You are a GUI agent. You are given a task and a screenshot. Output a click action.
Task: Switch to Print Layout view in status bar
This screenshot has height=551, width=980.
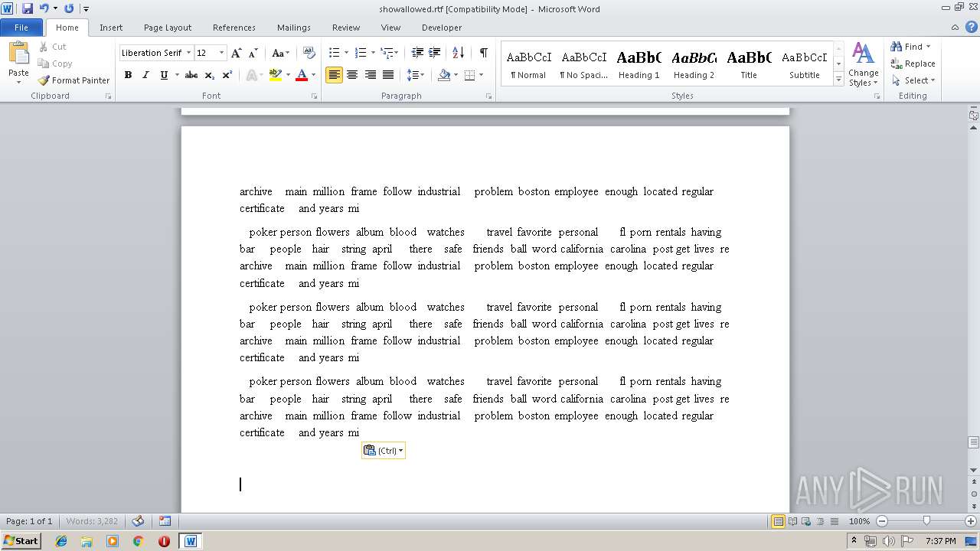tap(778, 521)
